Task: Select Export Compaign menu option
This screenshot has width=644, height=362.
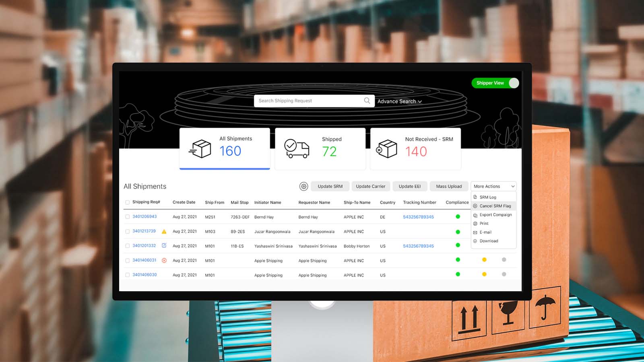Action: pyautogui.click(x=495, y=215)
